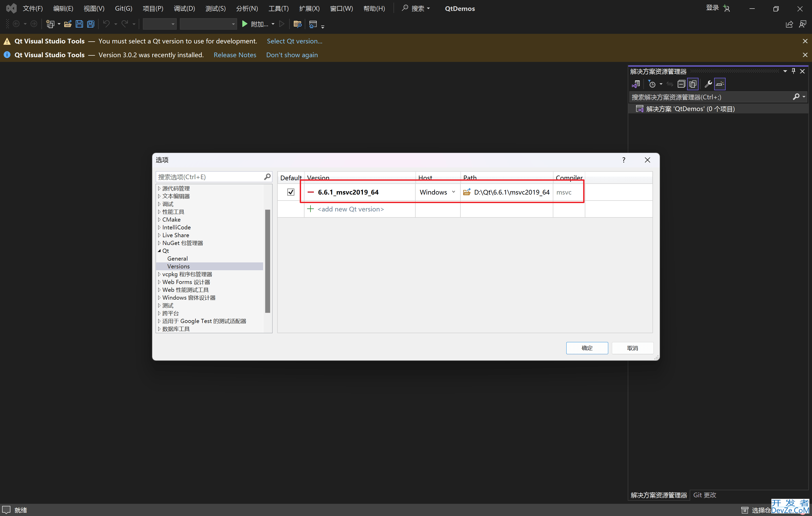Click the pending changes filter clock icon
Image resolution: width=812 pixels, height=516 pixels.
tap(652, 84)
